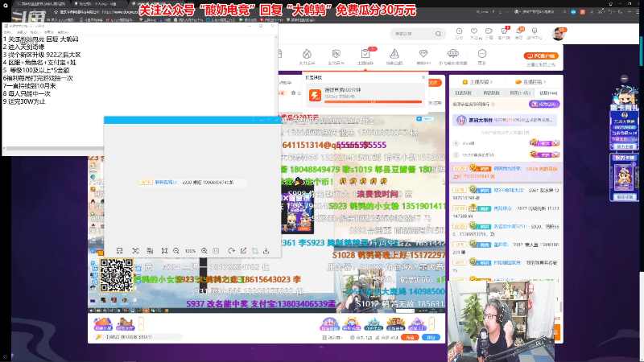Click the shield PK icon in activity bar
The height and width of the screenshot is (362, 644).
[x=336, y=54]
